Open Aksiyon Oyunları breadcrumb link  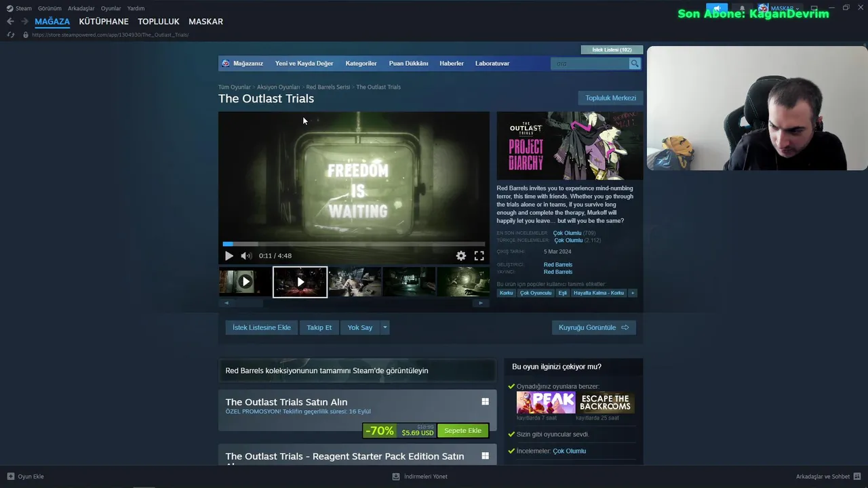pyautogui.click(x=278, y=87)
